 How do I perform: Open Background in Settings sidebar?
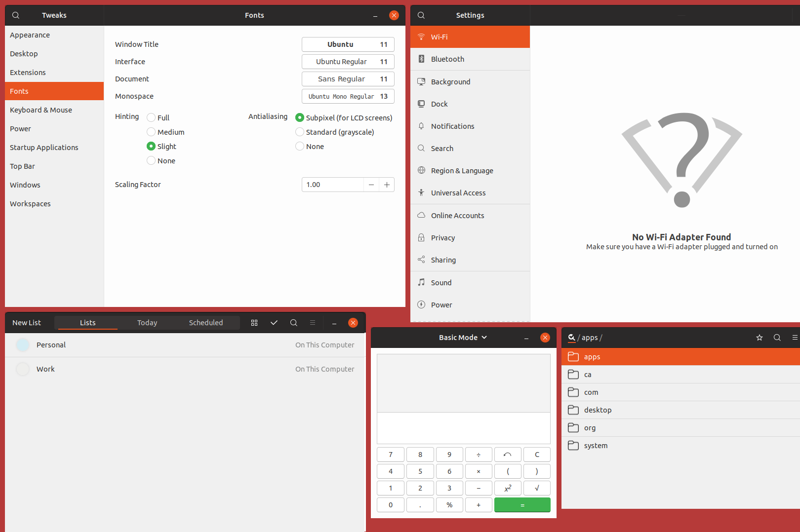pos(470,82)
